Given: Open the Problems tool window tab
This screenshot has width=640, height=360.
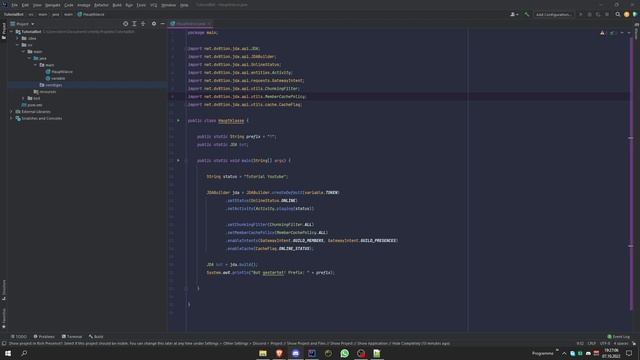Looking at the screenshot, I should pyautogui.click(x=44, y=337).
